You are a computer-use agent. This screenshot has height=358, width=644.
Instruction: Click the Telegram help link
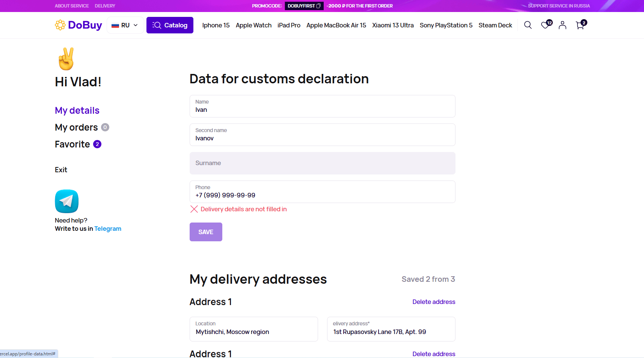pyautogui.click(x=108, y=229)
